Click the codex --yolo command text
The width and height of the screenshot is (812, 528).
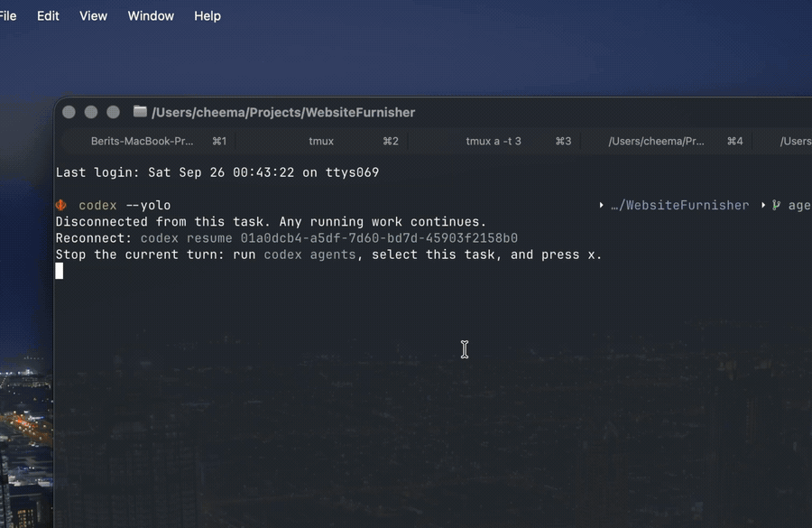pos(125,205)
